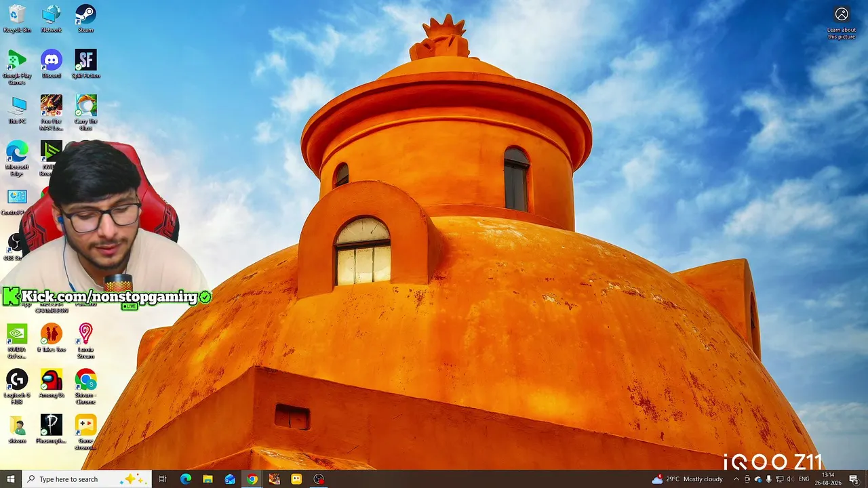The width and height of the screenshot is (868, 488).
Task: Click the Type here to search box
Action: [86, 479]
